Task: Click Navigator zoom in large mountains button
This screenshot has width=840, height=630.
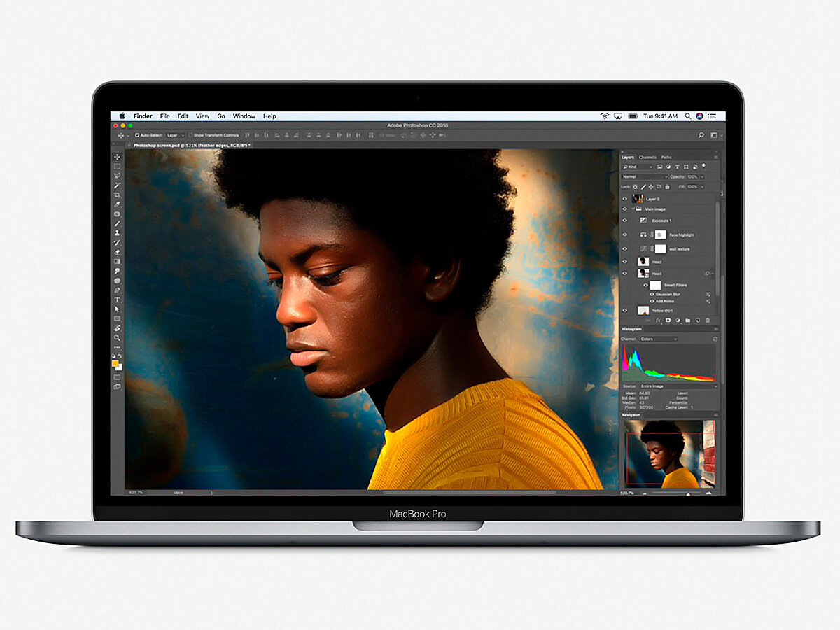Action: click(708, 493)
